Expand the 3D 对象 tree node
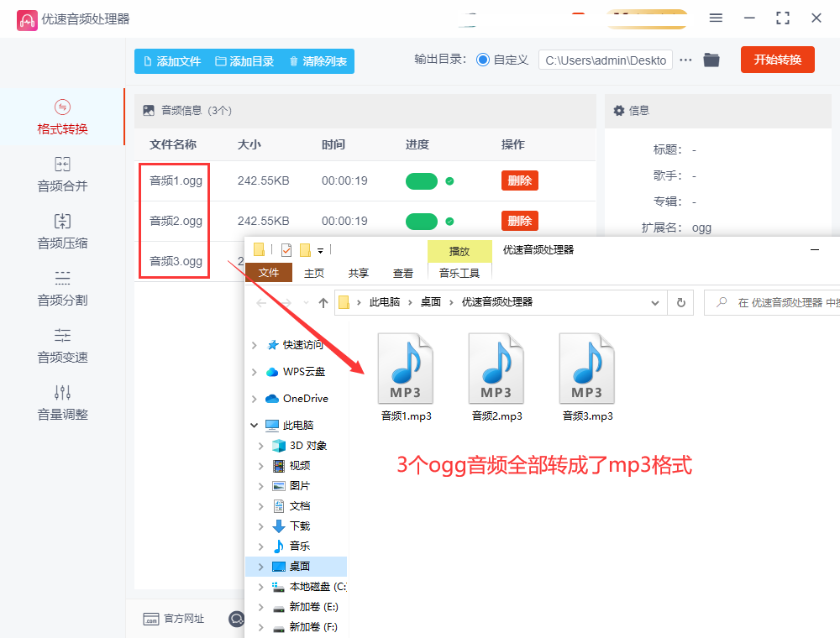Image resolution: width=840 pixels, height=638 pixels. click(261, 446)
